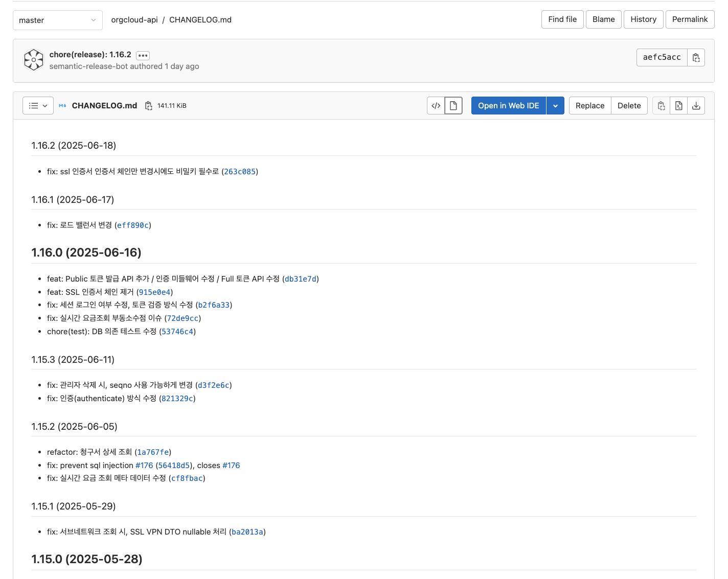
Task: Delete the CHANGELOG.md file
Action: coord(629,106)
